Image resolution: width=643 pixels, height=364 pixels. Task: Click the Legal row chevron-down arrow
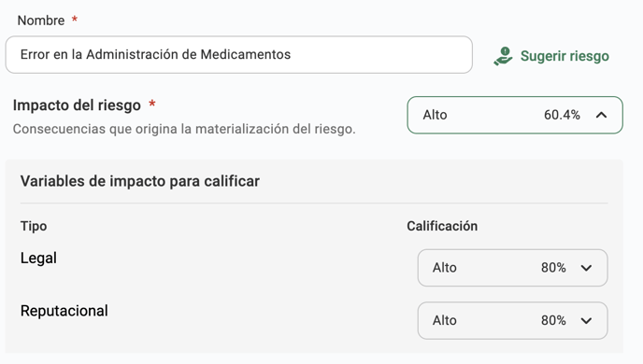[586, 268]
